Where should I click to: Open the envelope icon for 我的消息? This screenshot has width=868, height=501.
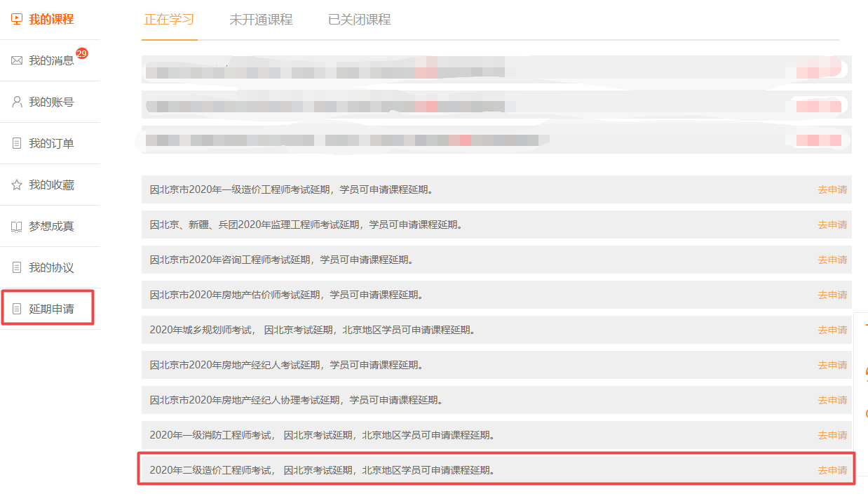(x=16, y=60)
